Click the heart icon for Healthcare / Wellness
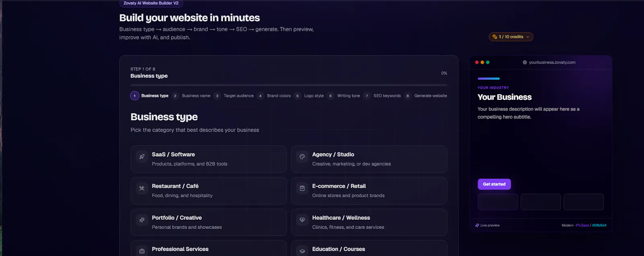The height and width of the screenshot is (256, 644). 302,220
